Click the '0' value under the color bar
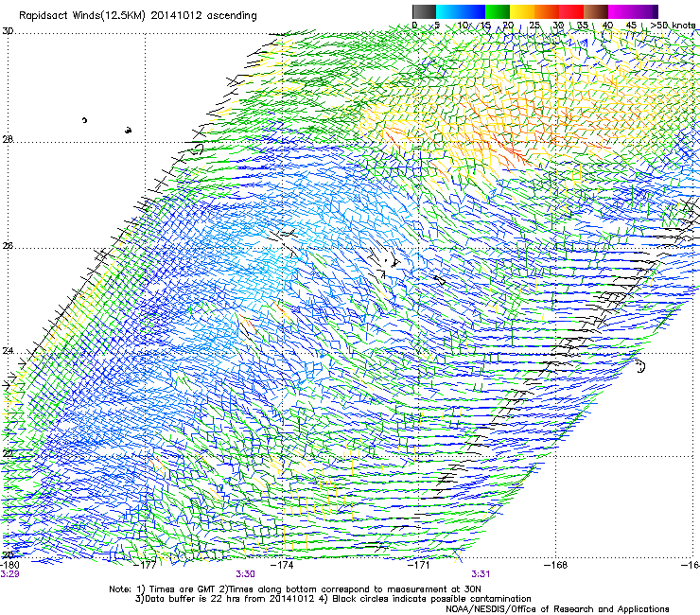This screenshot has height=615, width=700. point(414,26)
